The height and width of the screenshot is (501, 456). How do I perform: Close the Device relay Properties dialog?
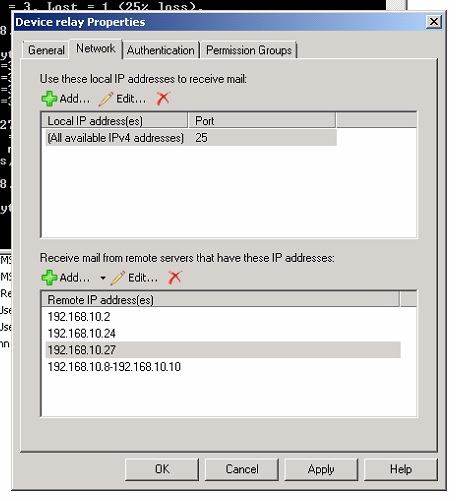click(x=434, y=22)
